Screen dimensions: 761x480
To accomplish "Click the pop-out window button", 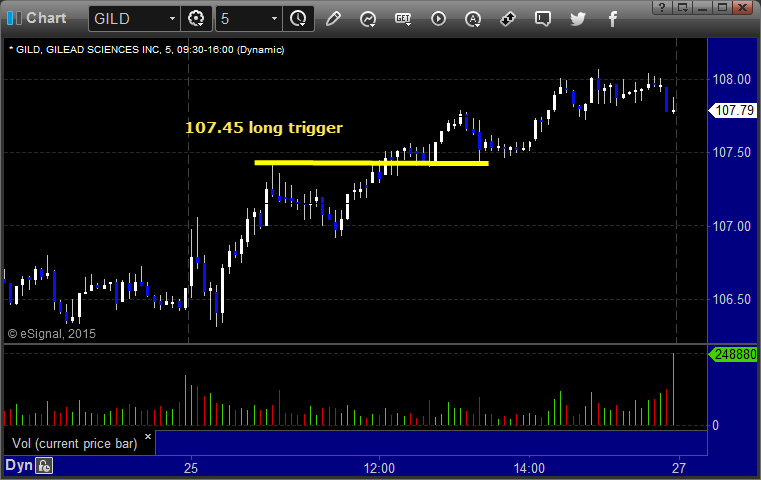I will [682, 7].
